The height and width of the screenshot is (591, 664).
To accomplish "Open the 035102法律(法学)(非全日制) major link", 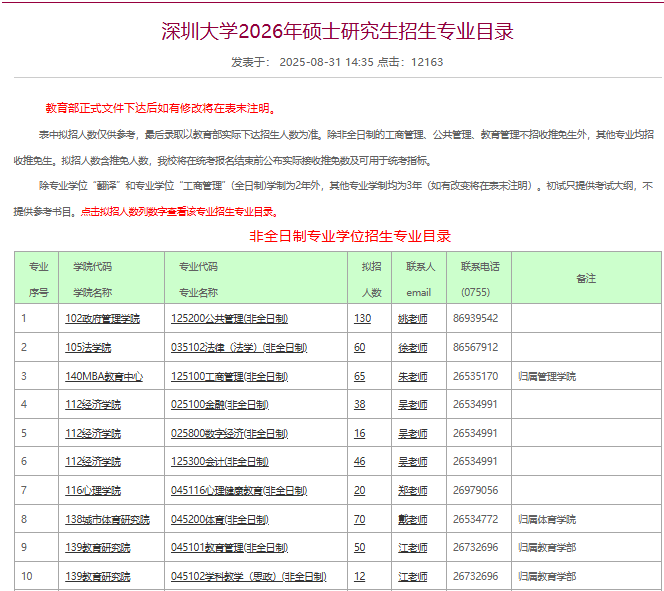I will coord(239,348).
